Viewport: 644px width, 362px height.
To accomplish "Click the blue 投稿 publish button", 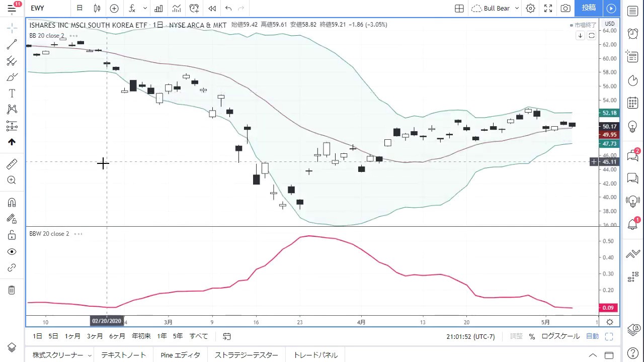I will tap(589, 8).
